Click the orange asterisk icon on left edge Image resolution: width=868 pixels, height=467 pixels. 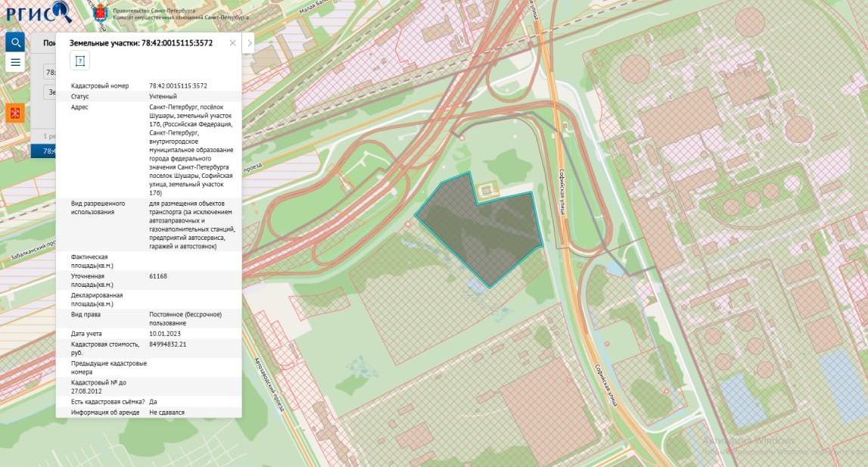(x=15, y=114)
